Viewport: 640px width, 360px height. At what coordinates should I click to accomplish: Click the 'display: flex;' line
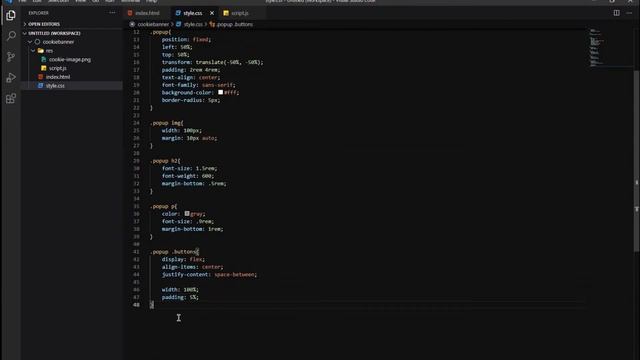point(183,260)
